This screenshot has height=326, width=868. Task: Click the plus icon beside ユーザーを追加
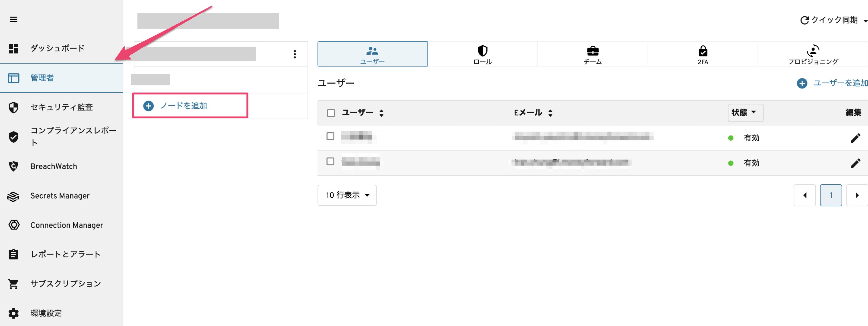click(x=802, y=83)
